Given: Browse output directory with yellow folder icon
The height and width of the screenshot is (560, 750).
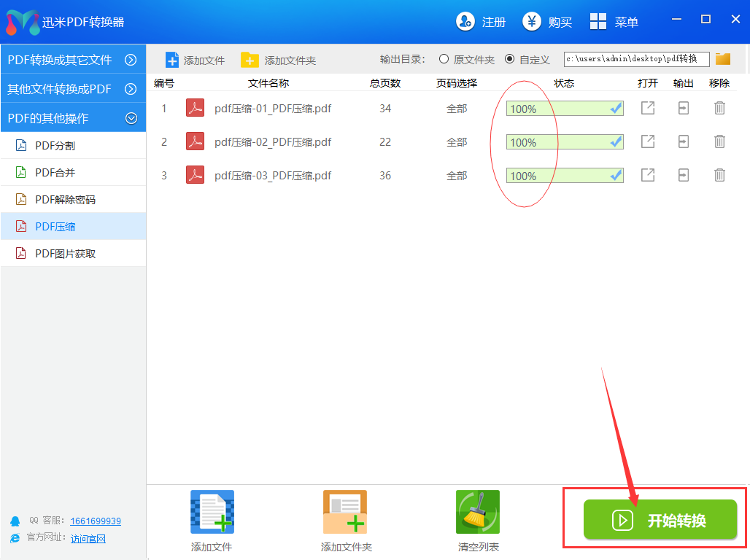Looking at the screenshot, I should [x=723, y=59].
